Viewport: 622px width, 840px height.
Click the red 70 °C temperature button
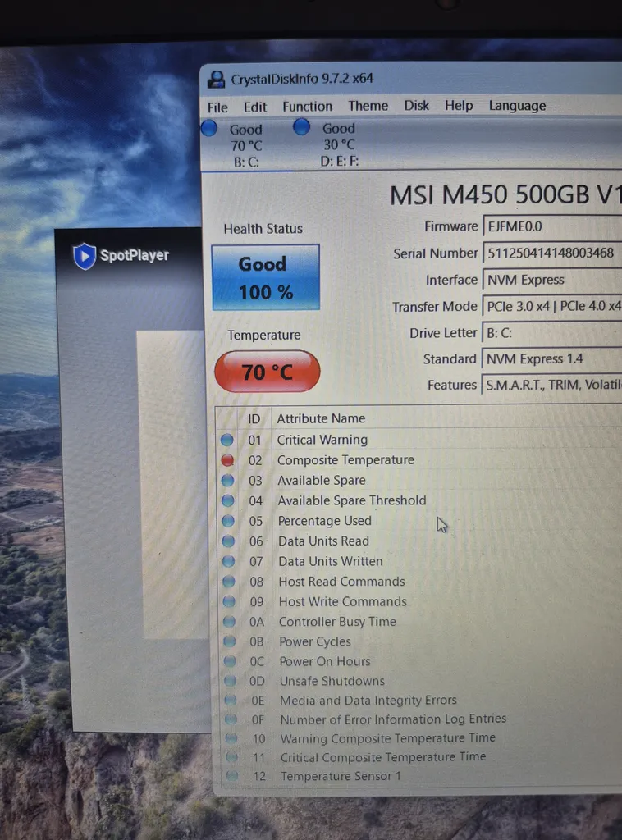tap(267, 372)
